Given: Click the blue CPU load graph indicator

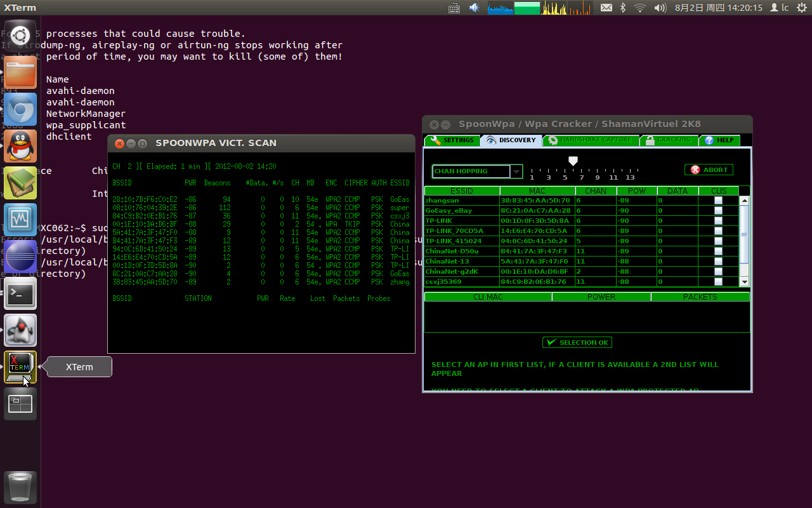Looking at the screenshot, I should point(501,8).
